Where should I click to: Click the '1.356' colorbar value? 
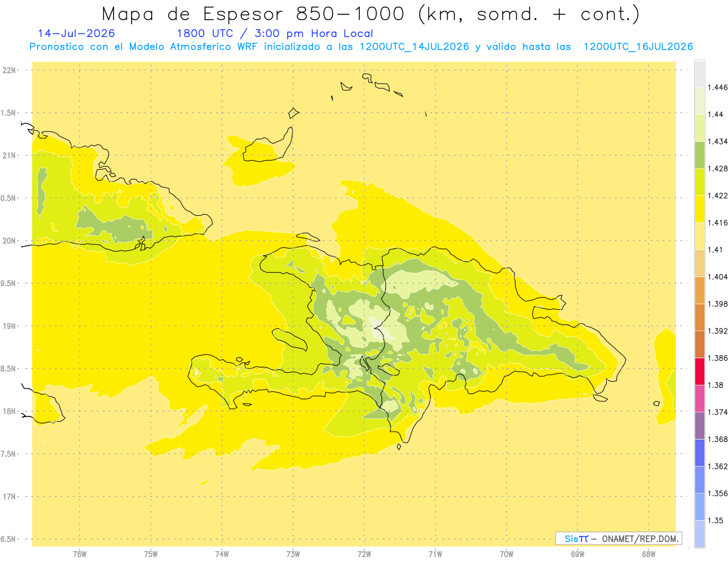click(717, 493)
